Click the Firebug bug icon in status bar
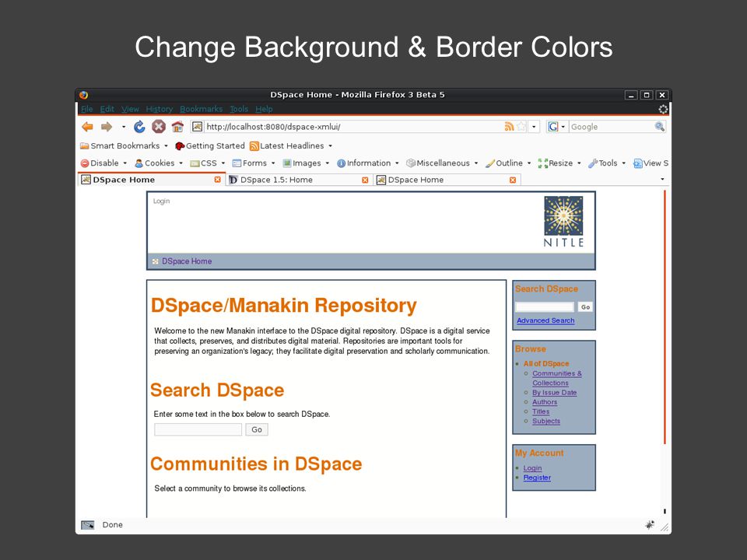Image resolution: width=747 pixels, height=560 pixels. click(649, 525)
